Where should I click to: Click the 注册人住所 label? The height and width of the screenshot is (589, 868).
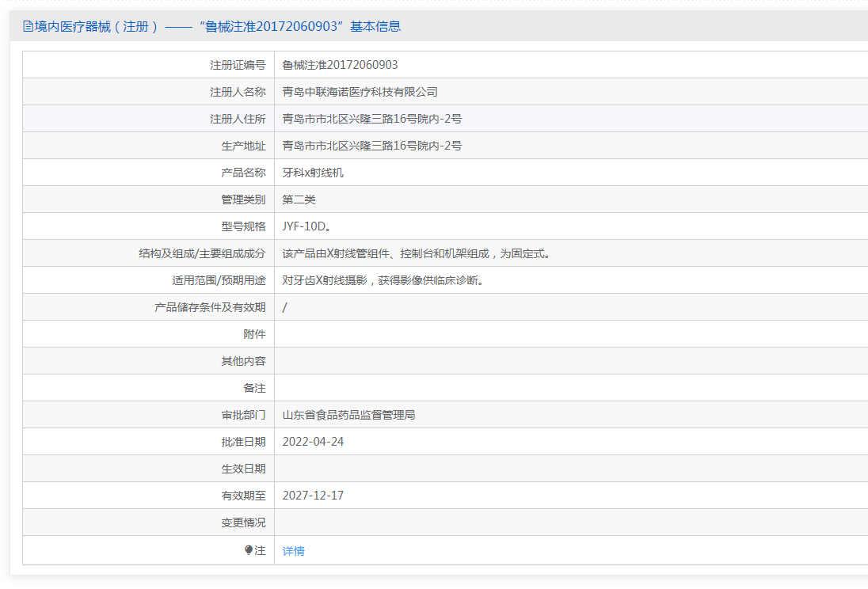point(238,119)
